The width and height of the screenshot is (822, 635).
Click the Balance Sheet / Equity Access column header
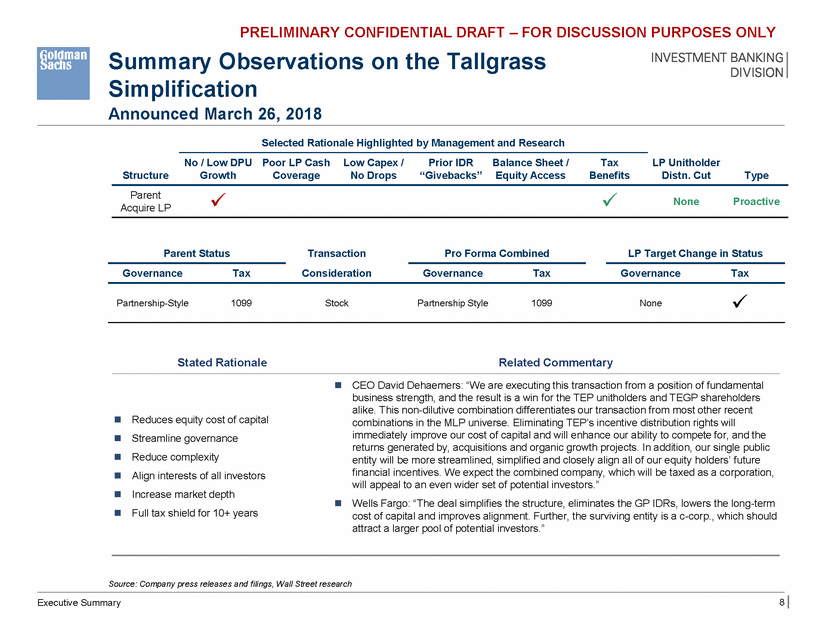tap(531, 169)
